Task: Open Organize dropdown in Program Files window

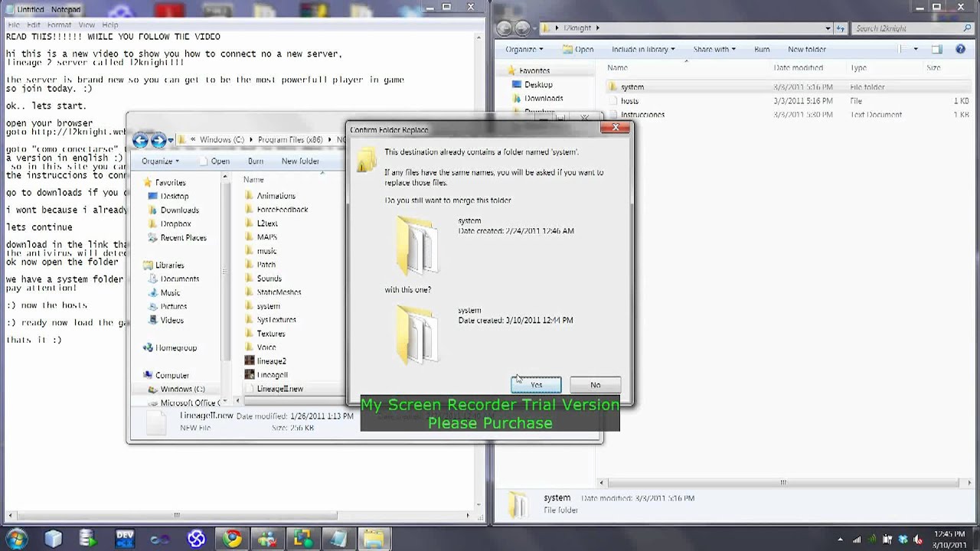Action: tap(160, 161)
